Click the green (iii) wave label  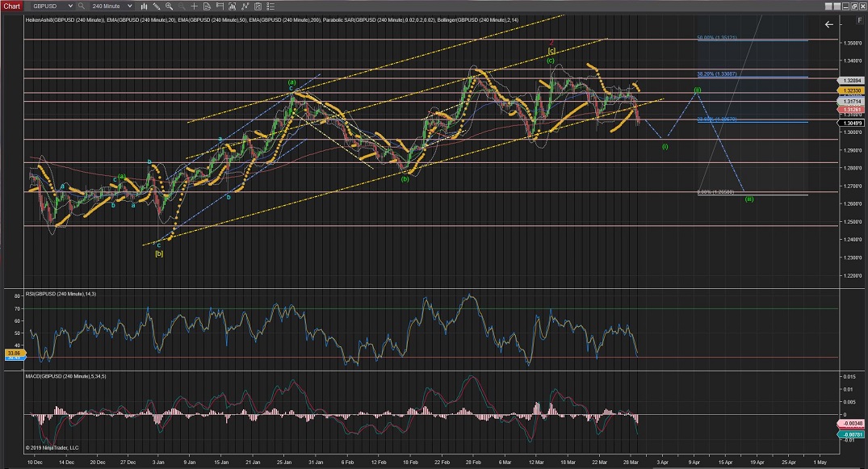[749, 199]
